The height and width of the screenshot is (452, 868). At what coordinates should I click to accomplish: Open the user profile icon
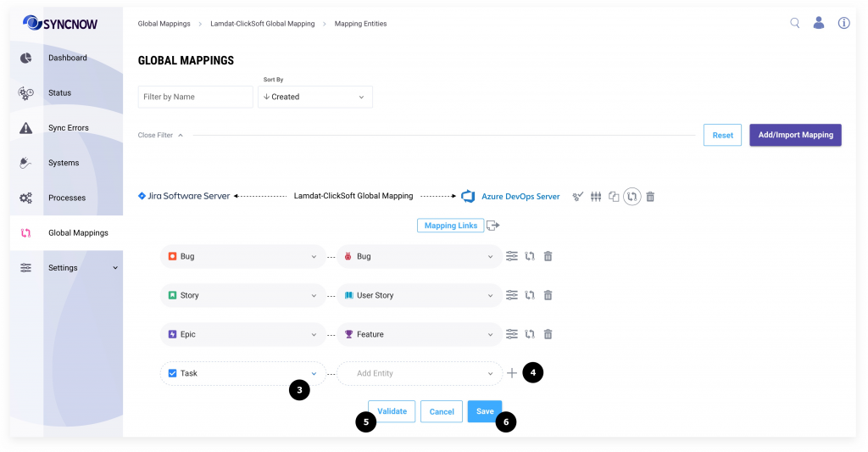click(x=819, y=23)
